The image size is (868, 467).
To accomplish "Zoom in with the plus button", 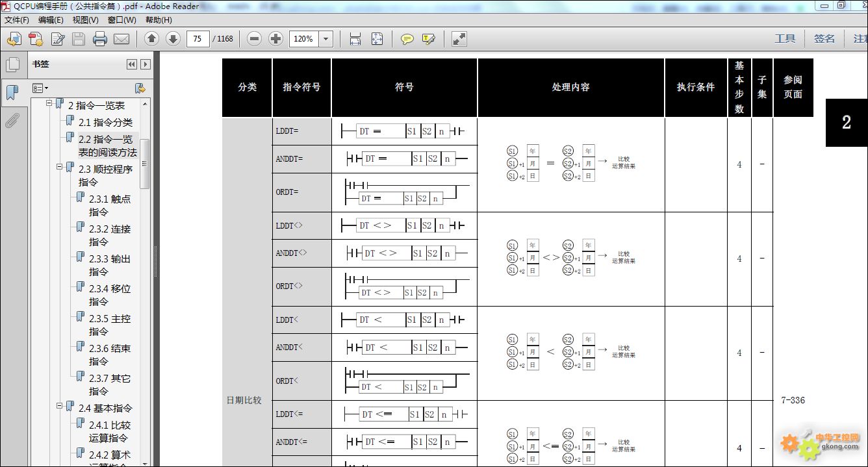I will 275,39.
